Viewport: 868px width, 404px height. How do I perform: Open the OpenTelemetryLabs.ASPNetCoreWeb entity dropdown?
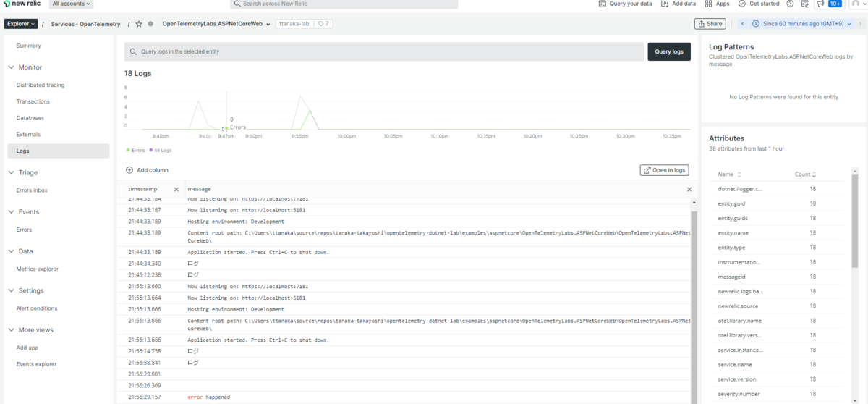point(216,24)
